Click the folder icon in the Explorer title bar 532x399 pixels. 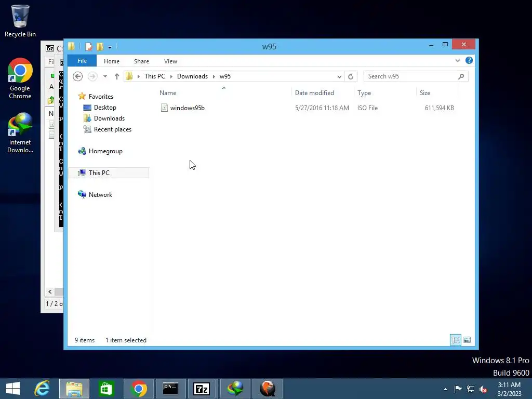pos(71,46)
